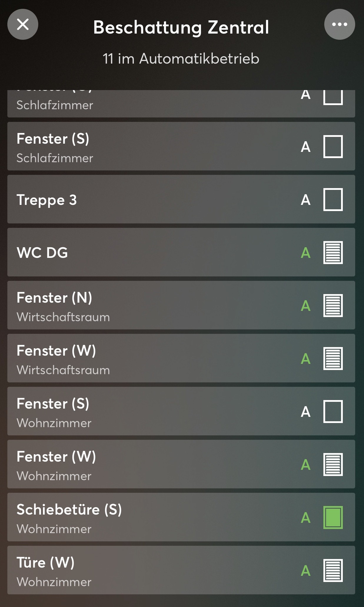
Task: Click open blind icon for Treppe 3
Action: (x=333, y=200)
